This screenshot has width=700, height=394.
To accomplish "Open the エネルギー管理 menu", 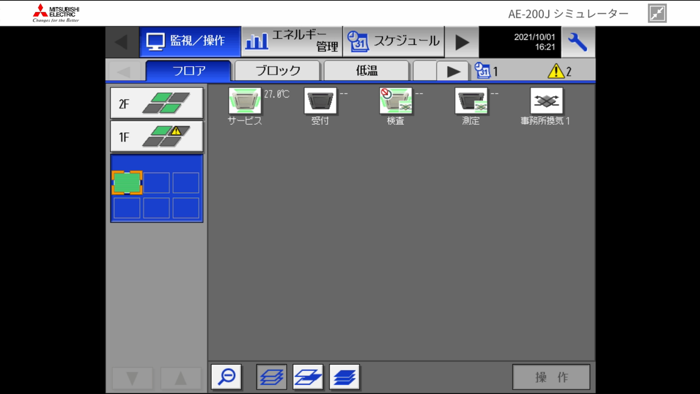I will (x=292, y=41).
